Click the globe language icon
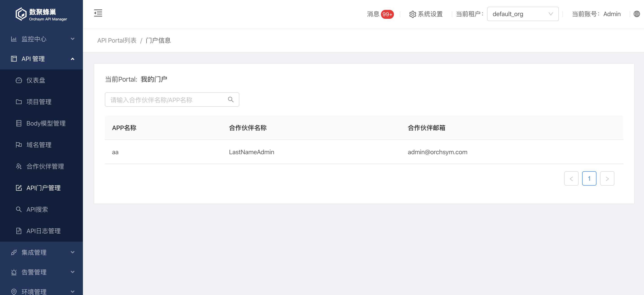The height and width of the screenshot is (295, 644). pos(637,14)
